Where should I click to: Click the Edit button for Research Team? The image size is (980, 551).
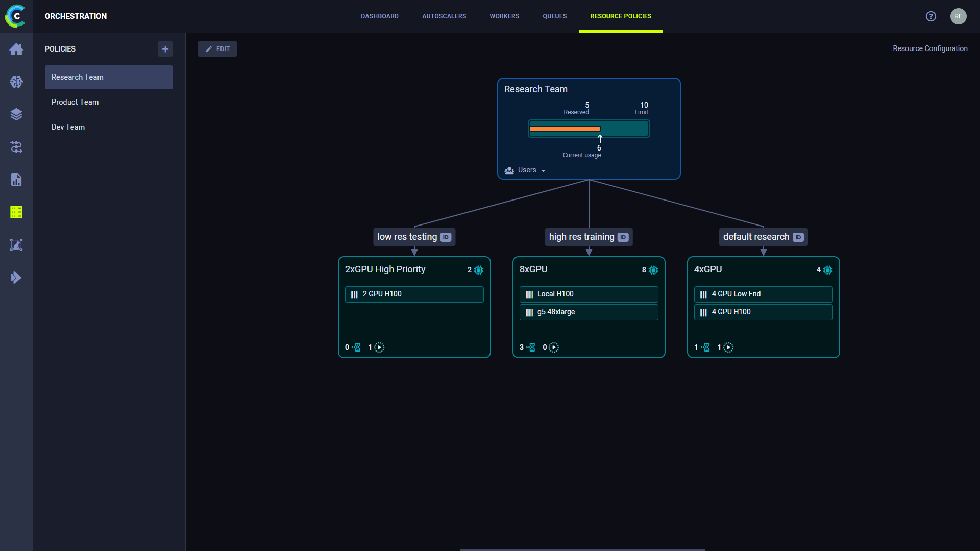coord(218,48)
